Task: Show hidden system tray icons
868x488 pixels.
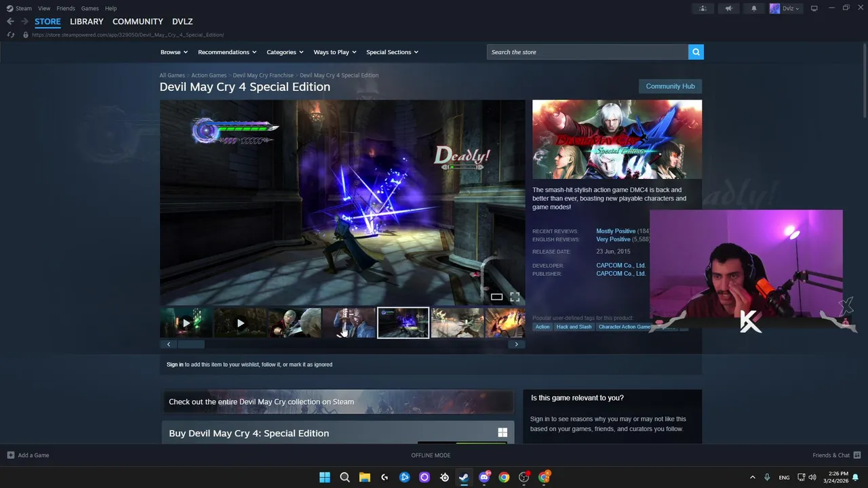Action: (752, 477)
